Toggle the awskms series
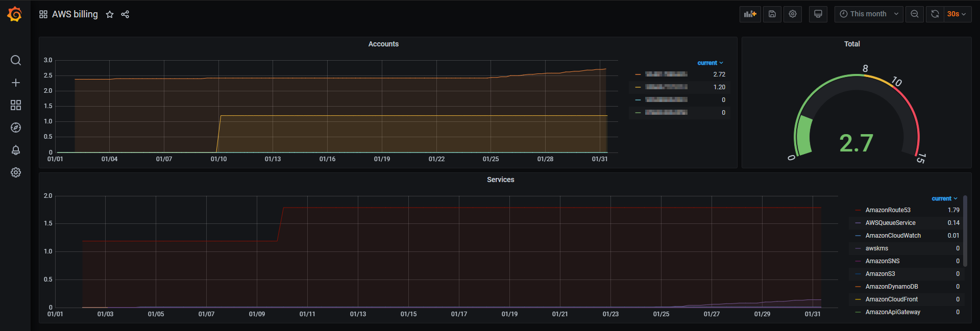Viewport: 980px width, 331px height. pos(876,248)
